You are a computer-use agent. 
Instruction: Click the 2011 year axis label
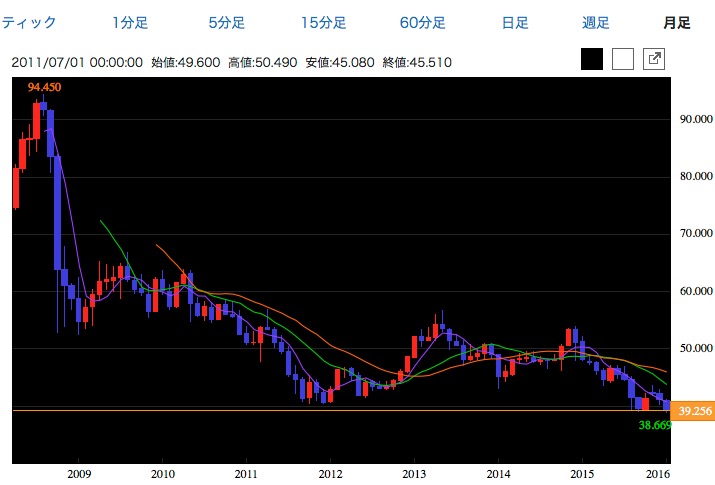(x=246, y=475)
